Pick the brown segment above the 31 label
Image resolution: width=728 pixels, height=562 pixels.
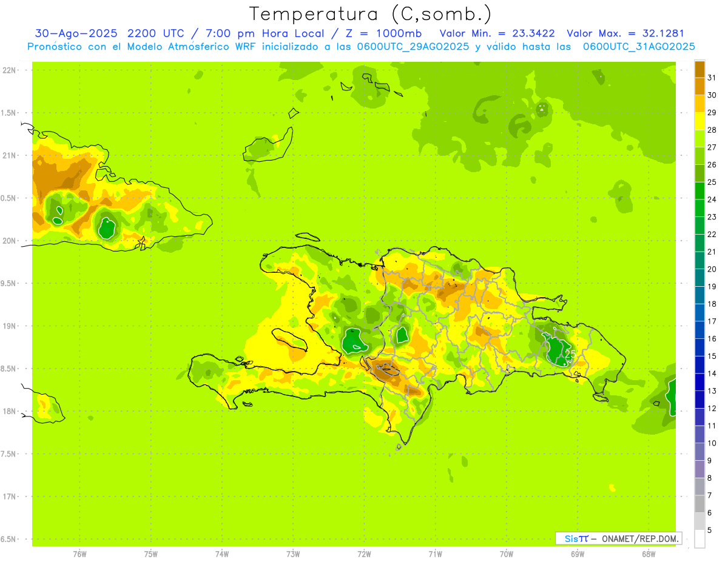tap(699, 69)
